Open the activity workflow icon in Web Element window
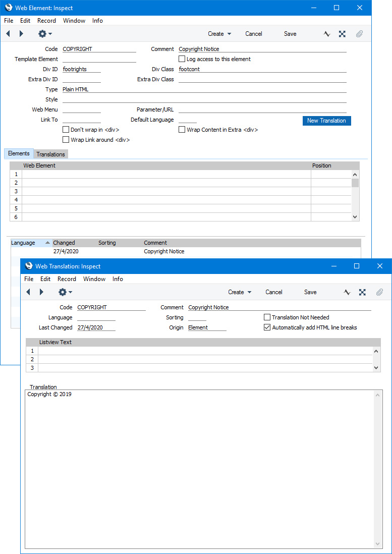Image resolution: width=392 pixels, height=554 pixels. click(x=327, y=34)
